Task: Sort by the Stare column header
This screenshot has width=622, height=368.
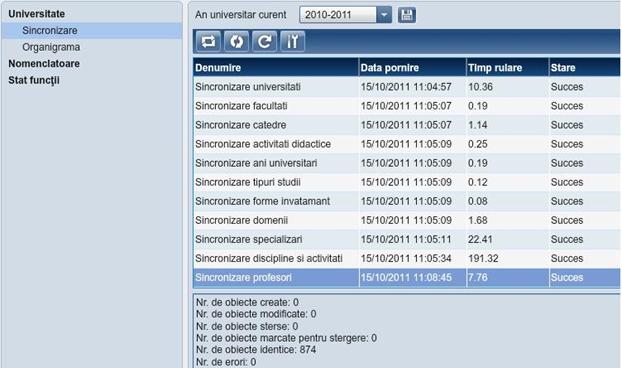Action: pos(585,67)
